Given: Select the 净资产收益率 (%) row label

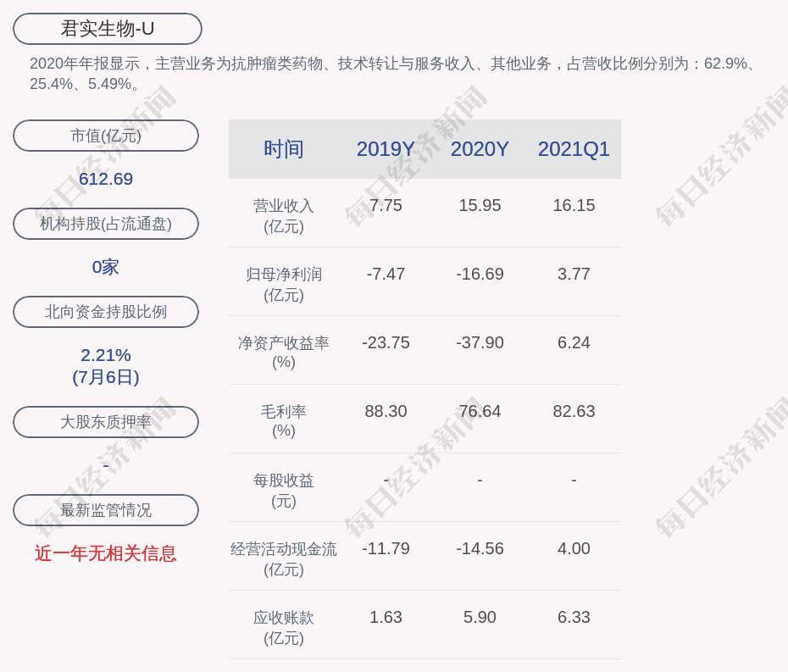Looking at the screenshot, I should [284, 353].
